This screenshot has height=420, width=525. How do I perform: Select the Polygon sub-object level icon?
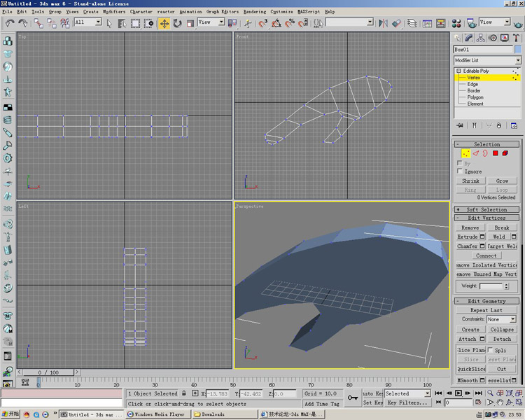(495, 153)
